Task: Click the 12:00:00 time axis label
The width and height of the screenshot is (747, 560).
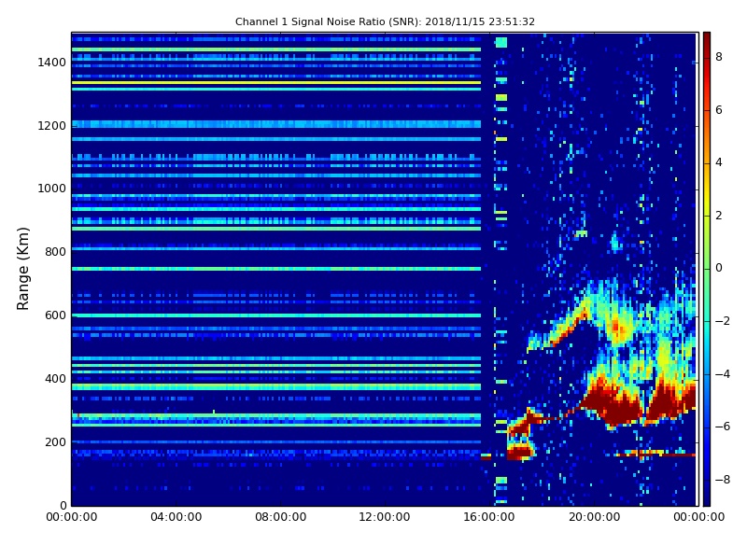Action: (385, 517)
